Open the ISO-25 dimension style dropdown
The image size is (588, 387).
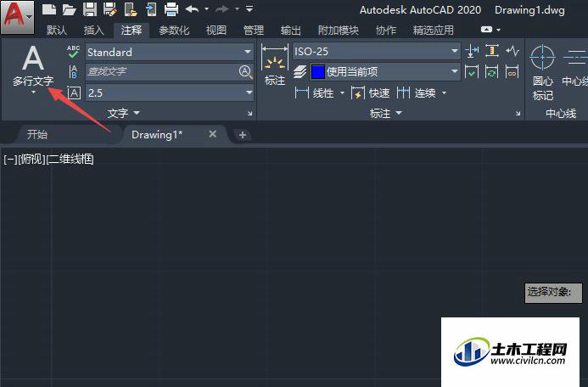coord(376,52)
